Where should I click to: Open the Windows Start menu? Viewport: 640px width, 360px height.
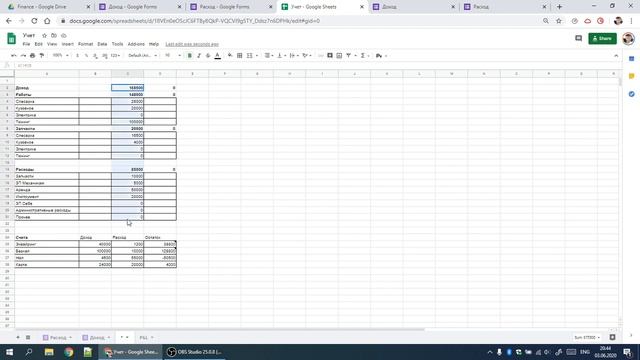(x=9, y=352)
